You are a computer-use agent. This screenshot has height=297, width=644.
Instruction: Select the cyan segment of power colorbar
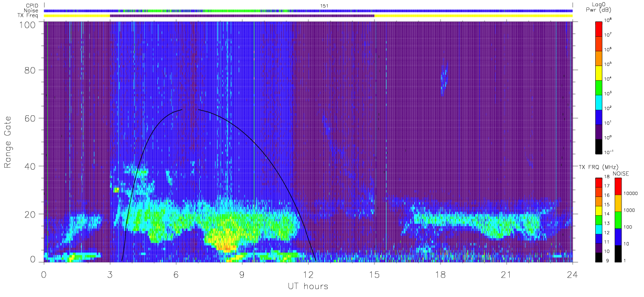coord(598,102)
